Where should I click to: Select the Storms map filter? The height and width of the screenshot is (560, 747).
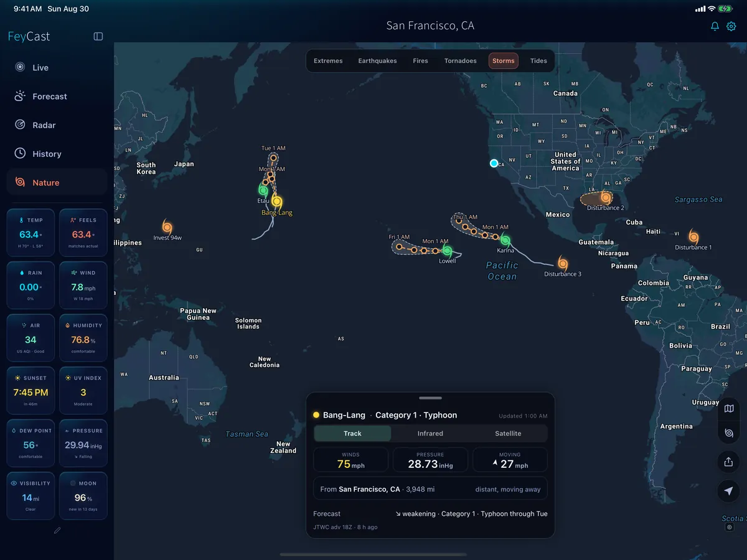(503, 61)
